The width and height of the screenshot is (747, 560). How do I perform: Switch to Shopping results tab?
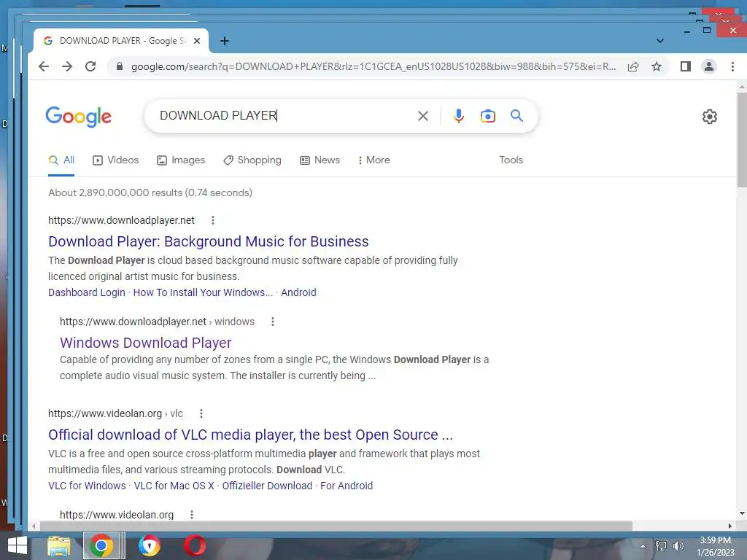click(252, 160)
